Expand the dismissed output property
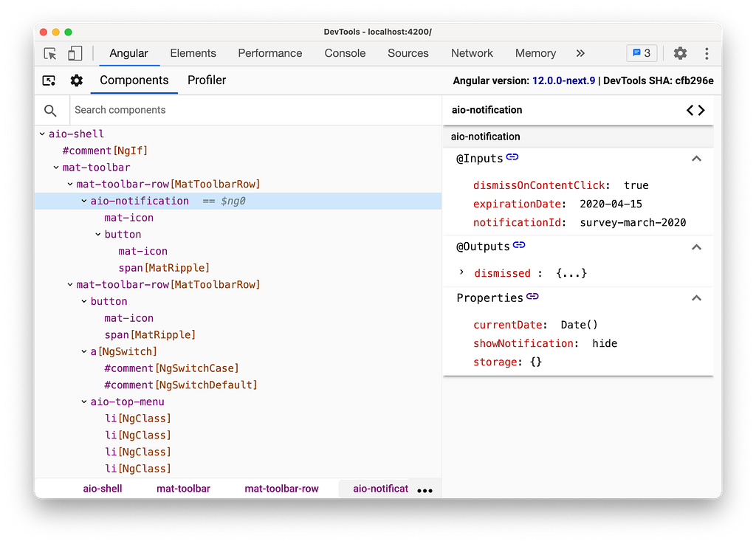 [461, 272]
